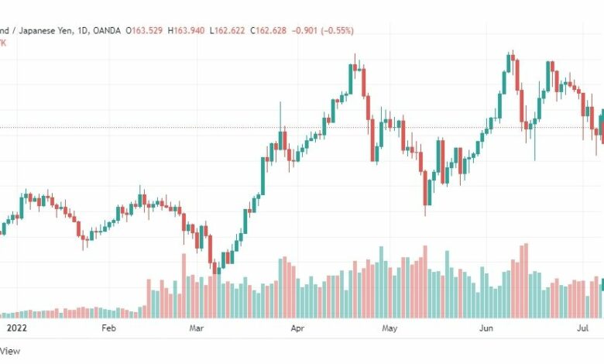Click the dotted horizontal current price line
Screen dimensions: 604x364
(302, 127)
